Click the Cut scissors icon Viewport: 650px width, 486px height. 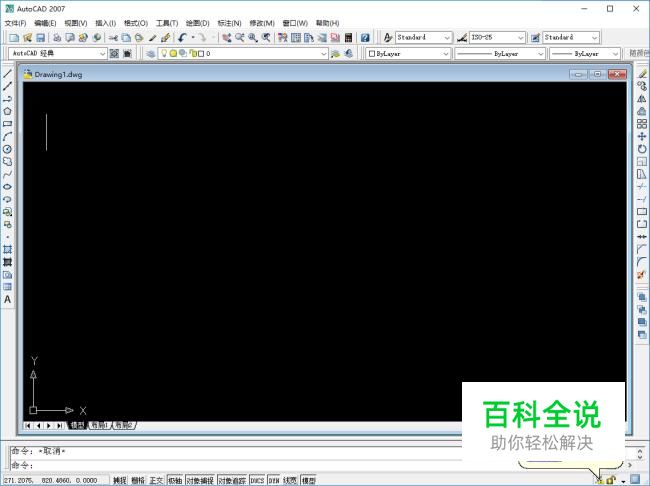[x=113, y=38]
